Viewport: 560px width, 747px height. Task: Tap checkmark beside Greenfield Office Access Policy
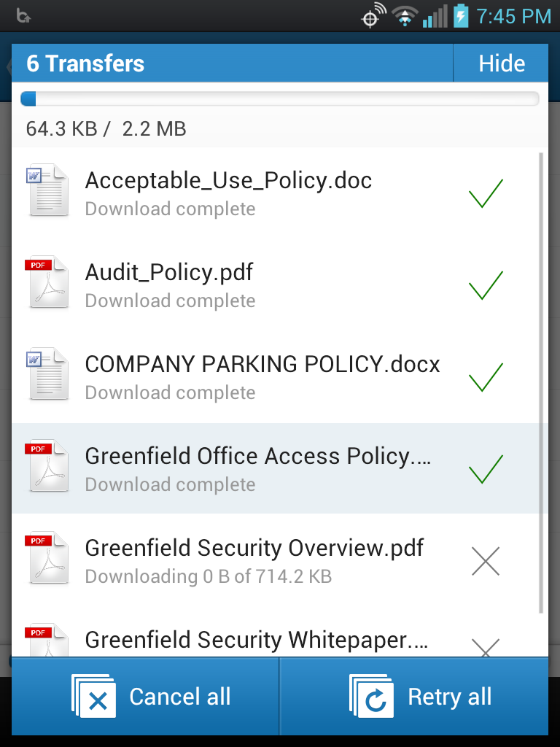click(486, 469)
